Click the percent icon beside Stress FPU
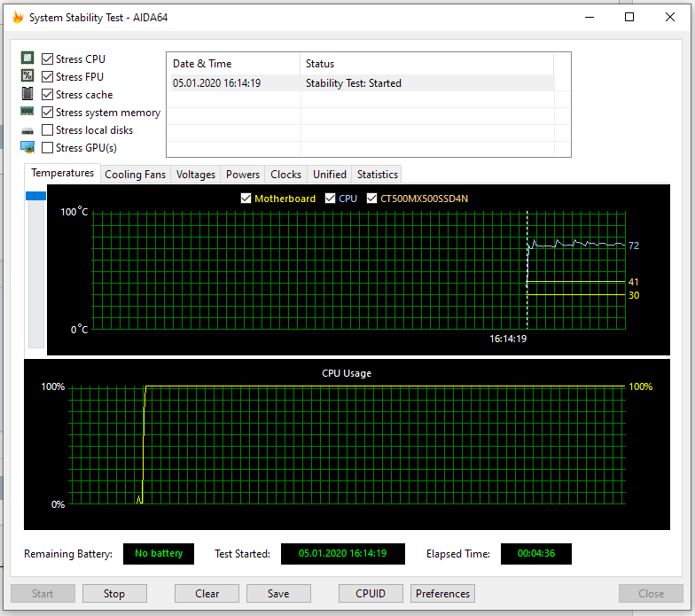This screenshot has width=695, height=616. 27,76
